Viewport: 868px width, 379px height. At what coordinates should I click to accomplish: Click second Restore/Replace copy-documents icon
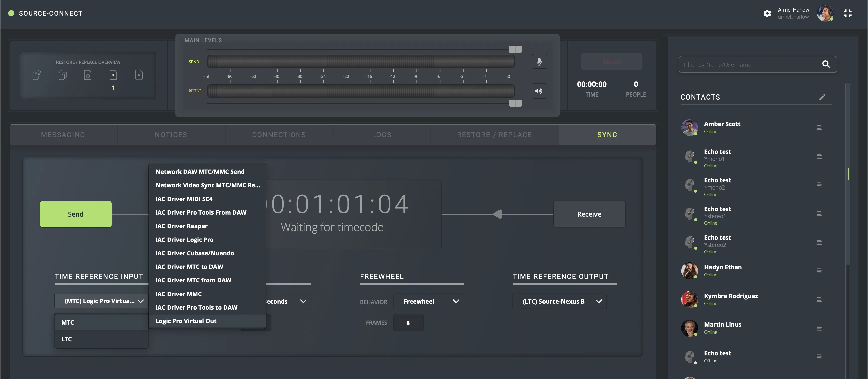click(62, 75)
